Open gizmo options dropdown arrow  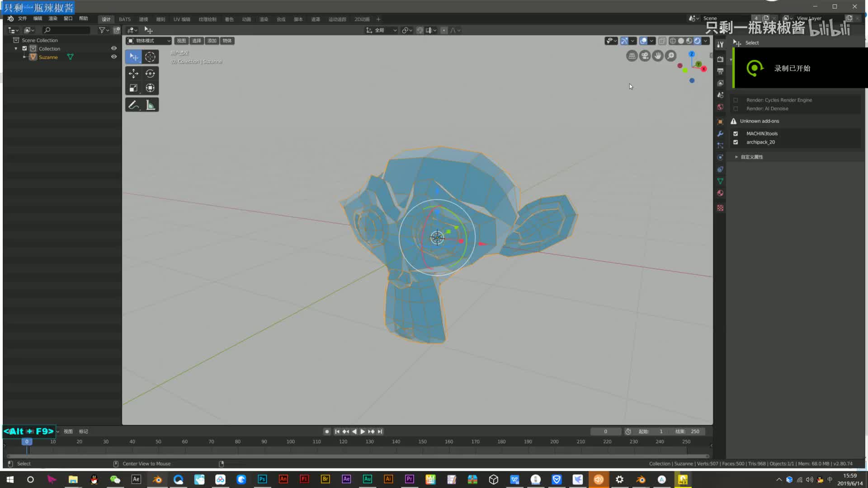coord(632,41)
